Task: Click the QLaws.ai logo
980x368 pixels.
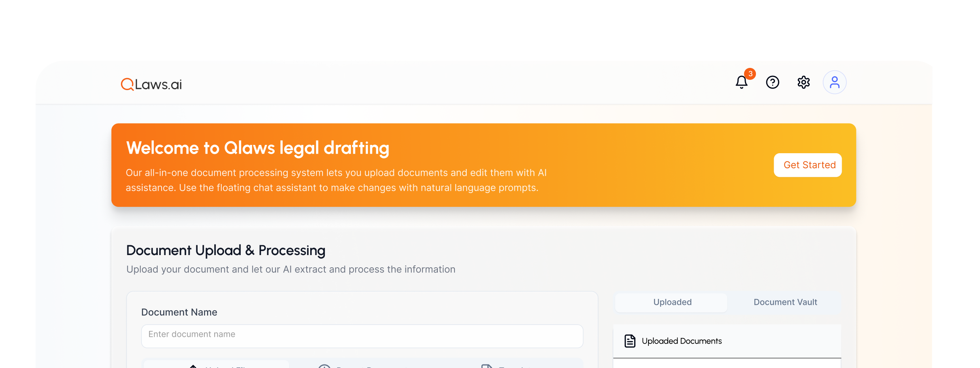Action: (151, 84)
